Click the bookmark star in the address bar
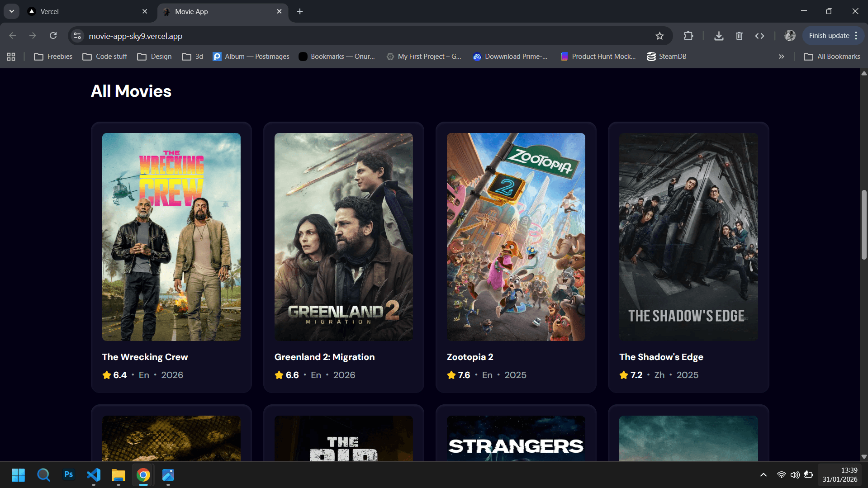The height and width of the screenshot is (488, 868). [x=659, y=35]
